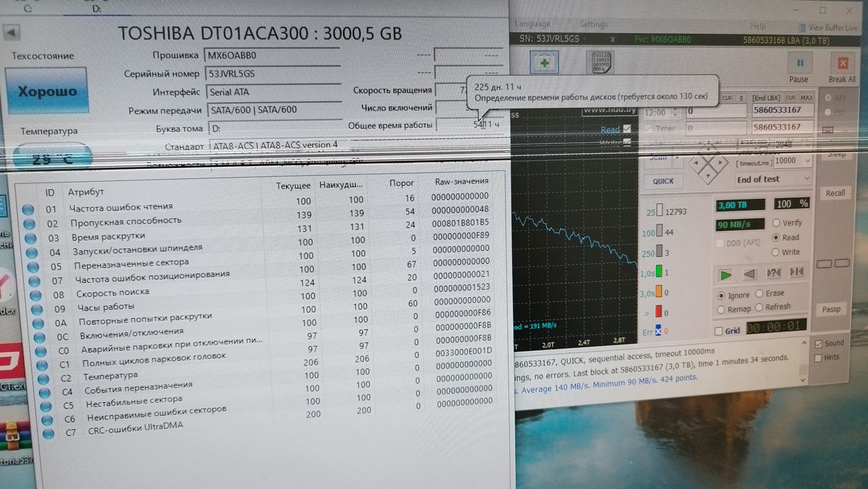The height and width of the screenshot is (489, 868).
Task: Open the Settings menu
Action: (593, 24)
